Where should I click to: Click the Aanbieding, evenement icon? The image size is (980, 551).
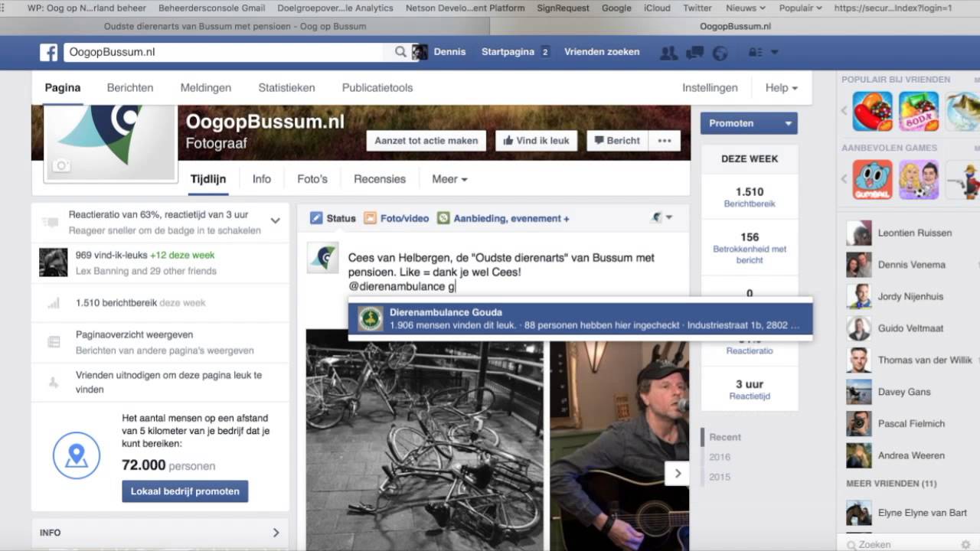[443, 218]
